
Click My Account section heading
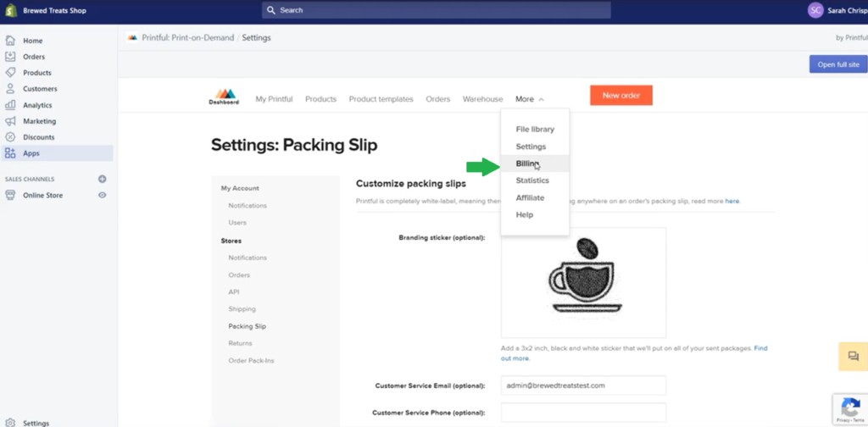[x=240, y=189]
